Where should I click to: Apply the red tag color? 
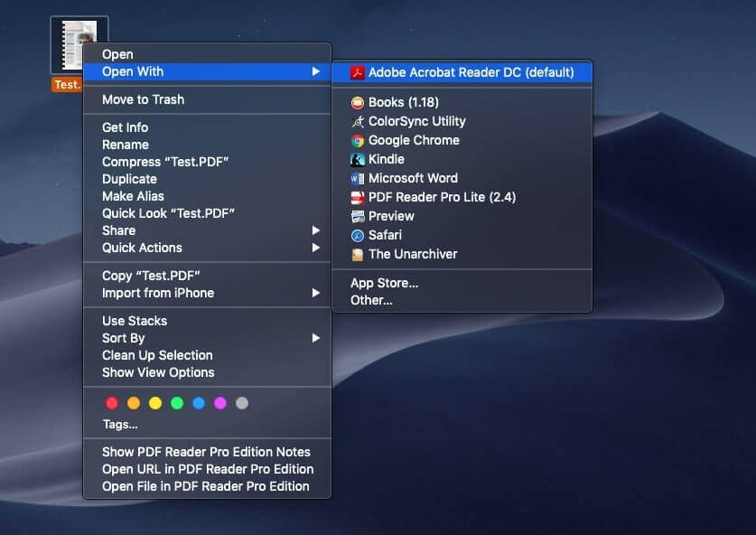tap(112, 403)
